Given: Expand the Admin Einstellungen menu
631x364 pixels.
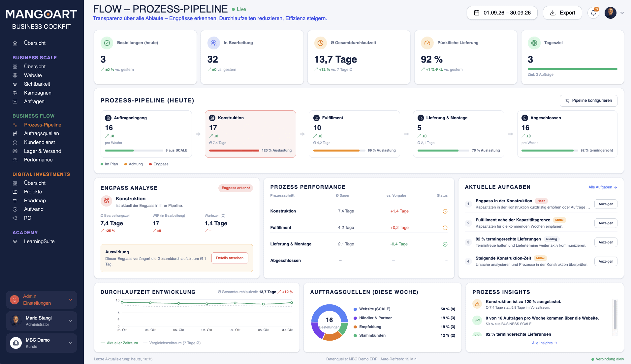Looking at the screenshot, I should (x=71, y=300).
